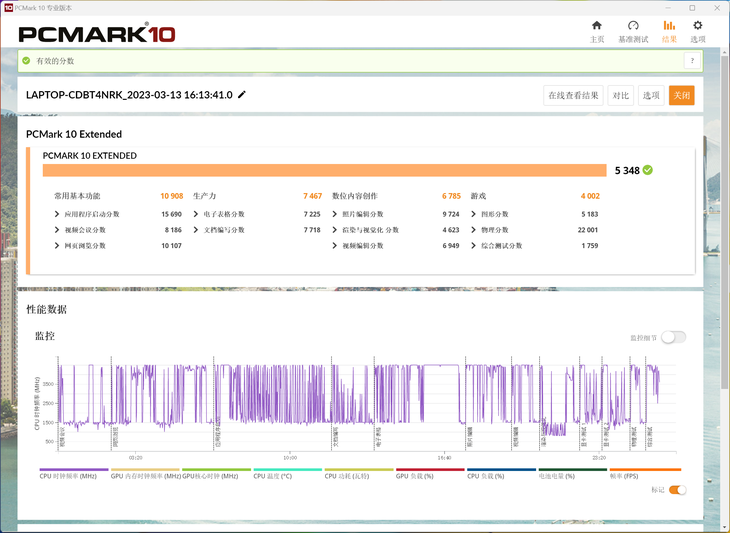Click the orange PCMARK 10 EXTENDED score bar

[324, 170]
